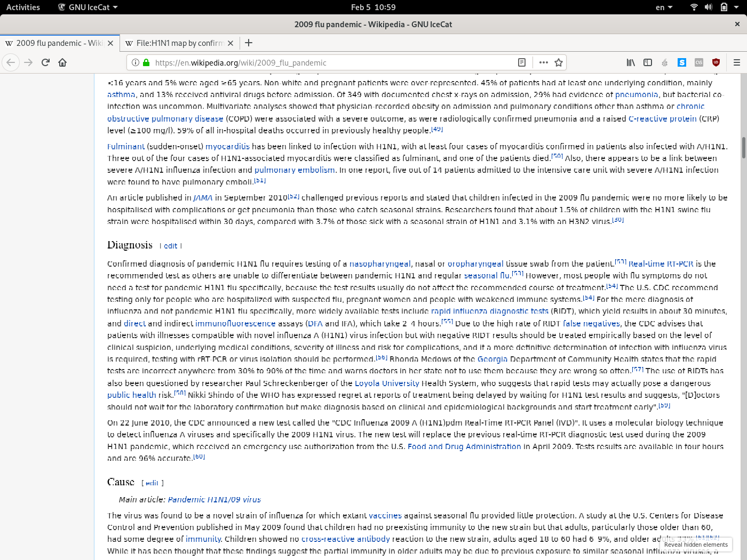Open the battery status indicator
This screenshot has width=747, height=560.
coord(724,7)
